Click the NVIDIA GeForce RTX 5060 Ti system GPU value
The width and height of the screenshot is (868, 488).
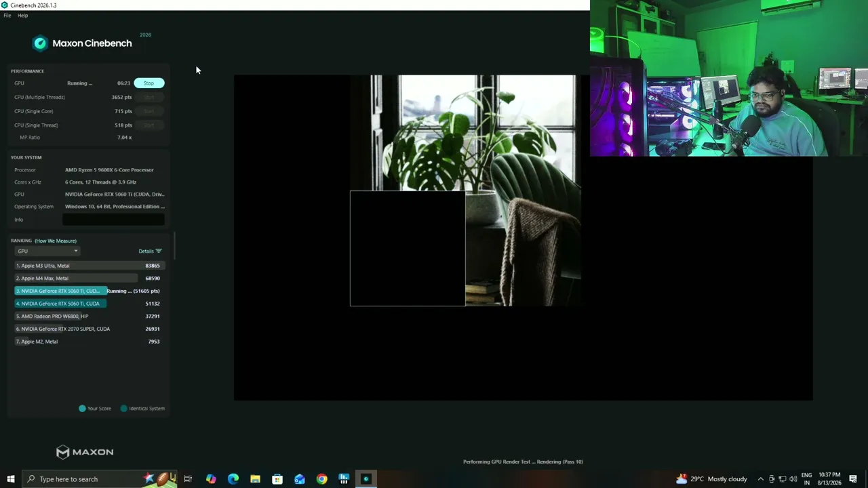pos(115,195)
